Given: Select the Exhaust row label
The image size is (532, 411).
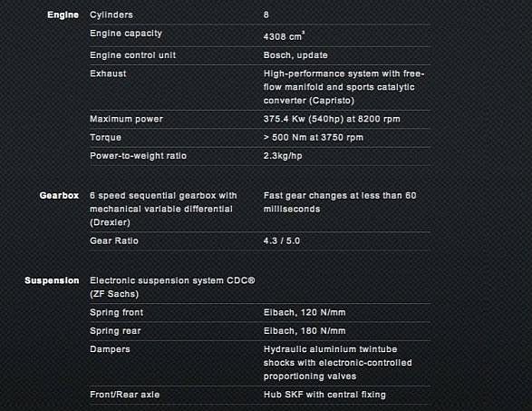Looking at the screenshot, I should point(108,73).
